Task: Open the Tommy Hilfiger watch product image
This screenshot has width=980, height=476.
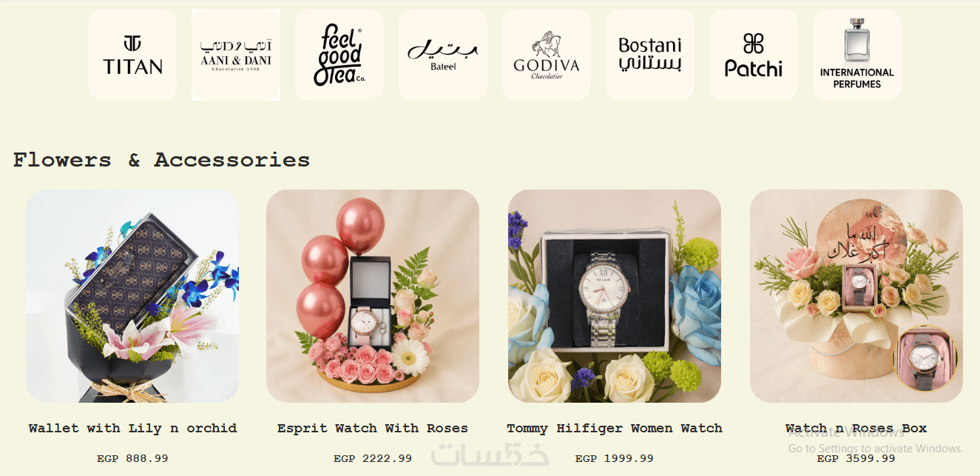Action: [615, 296]
